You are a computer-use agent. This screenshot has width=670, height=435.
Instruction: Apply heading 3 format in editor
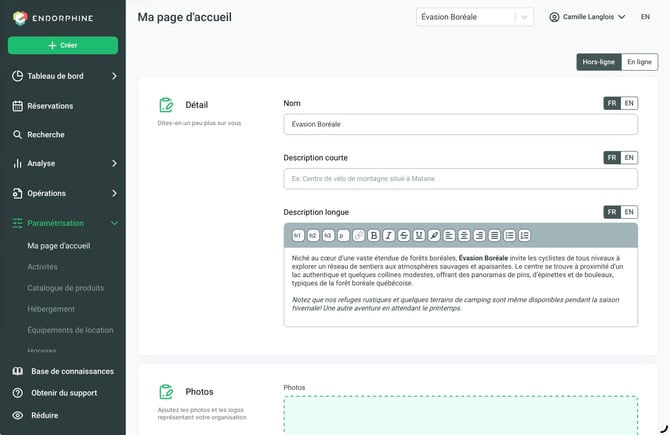tap(328, 235)
